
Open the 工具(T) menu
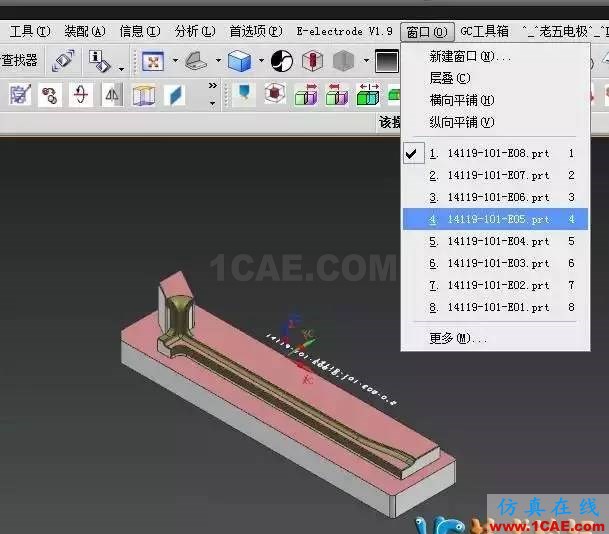pyautogui.click(x=30, y=31)
